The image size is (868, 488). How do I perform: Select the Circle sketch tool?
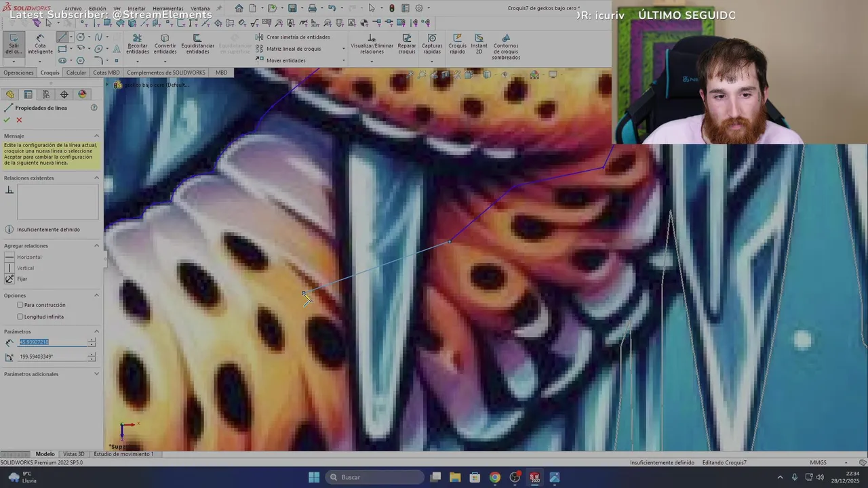[81, 37]
